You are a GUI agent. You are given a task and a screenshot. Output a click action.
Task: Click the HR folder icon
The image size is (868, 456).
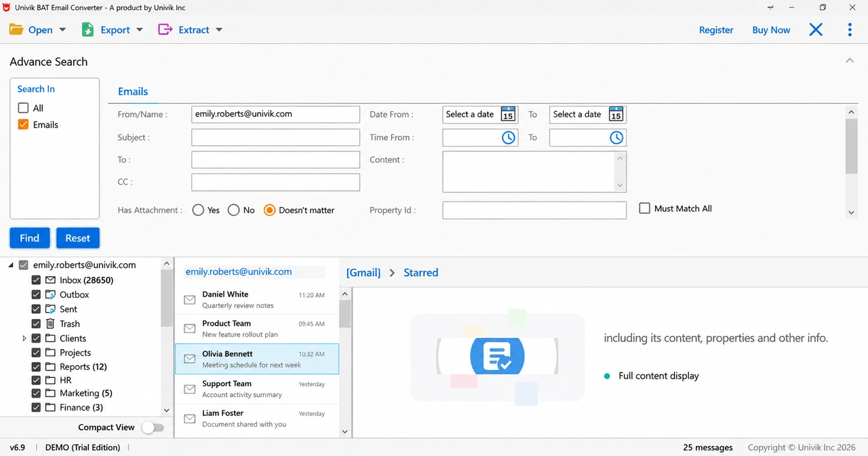pyautogui.click(x=51, y=380)
